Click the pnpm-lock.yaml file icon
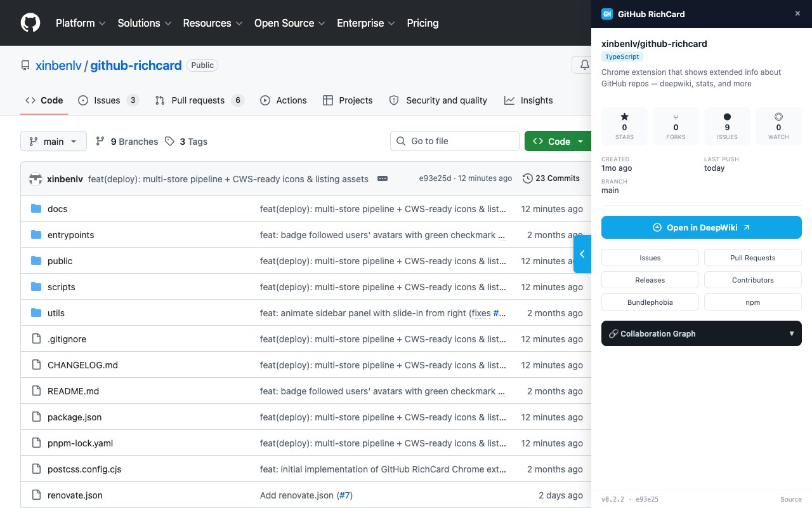This screenshot has height=508, width=812. 36,443
